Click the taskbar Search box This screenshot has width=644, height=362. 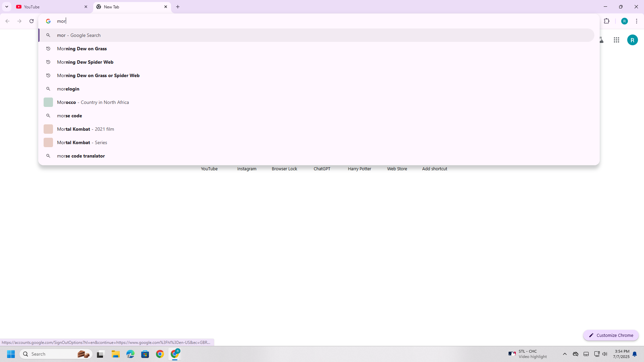tap(56, 354)
